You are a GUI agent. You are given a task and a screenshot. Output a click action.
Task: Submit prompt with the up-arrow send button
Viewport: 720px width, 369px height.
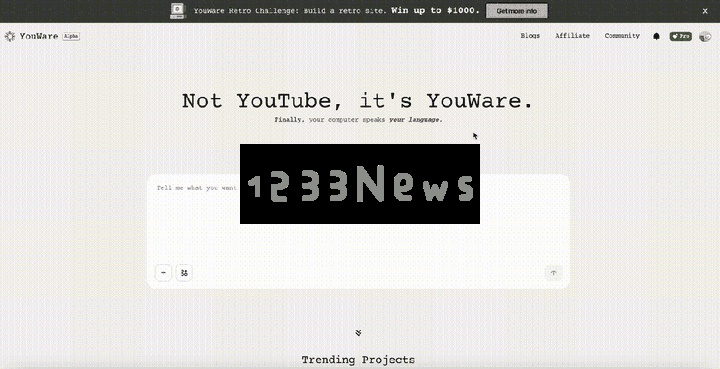[553, 273]
